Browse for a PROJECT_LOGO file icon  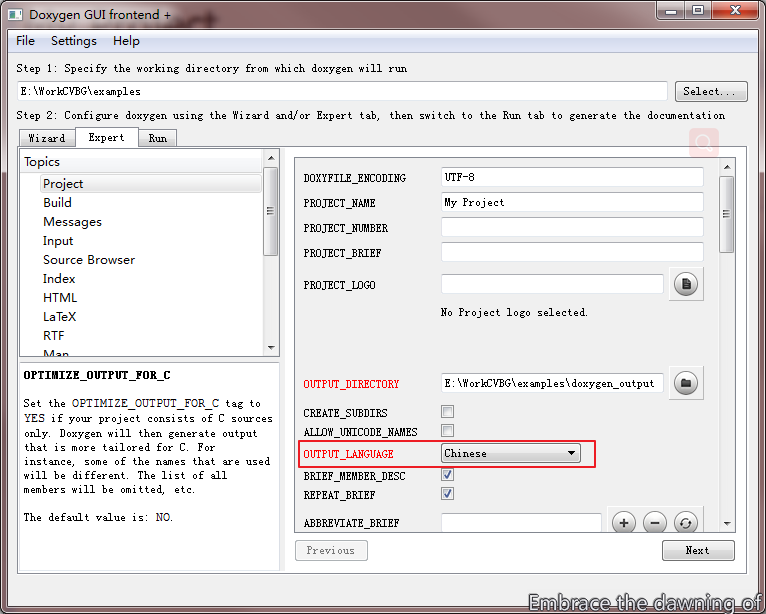tap(686, 284)
